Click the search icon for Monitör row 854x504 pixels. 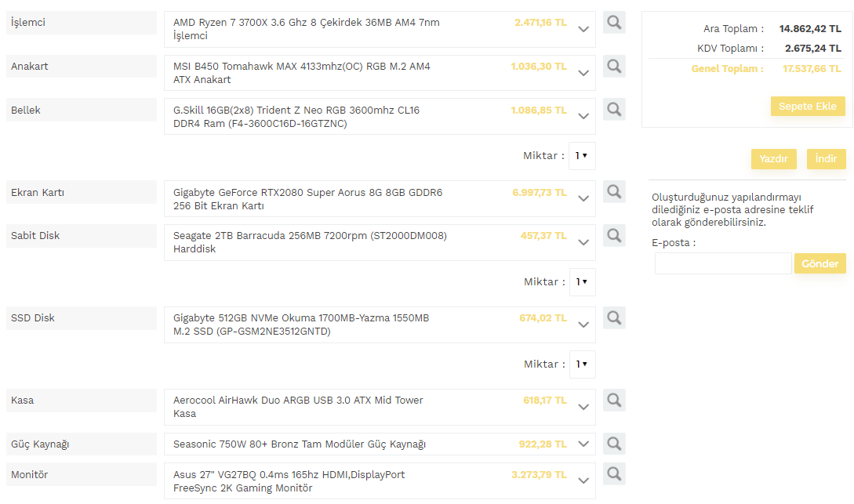click(614, 474)
